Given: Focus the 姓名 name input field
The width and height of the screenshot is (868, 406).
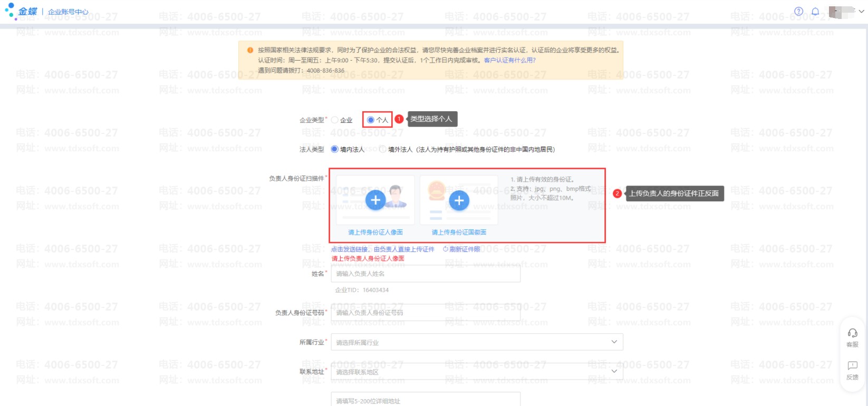Looking at the screenshot, I should (425, 274).
